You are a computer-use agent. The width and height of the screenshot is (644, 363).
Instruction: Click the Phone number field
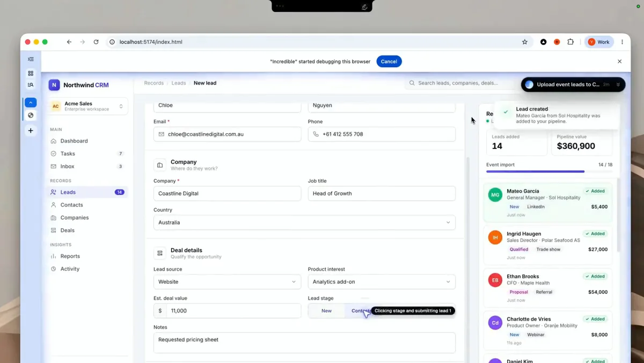point(382,134)
